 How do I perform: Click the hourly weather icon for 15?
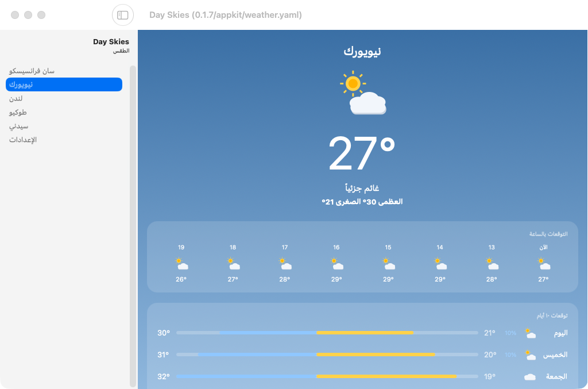(x=388, y=264)
